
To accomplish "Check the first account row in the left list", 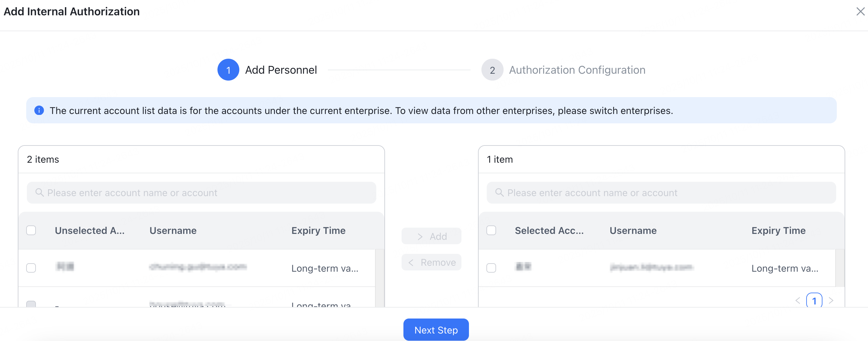I will (x=31, y=268).
